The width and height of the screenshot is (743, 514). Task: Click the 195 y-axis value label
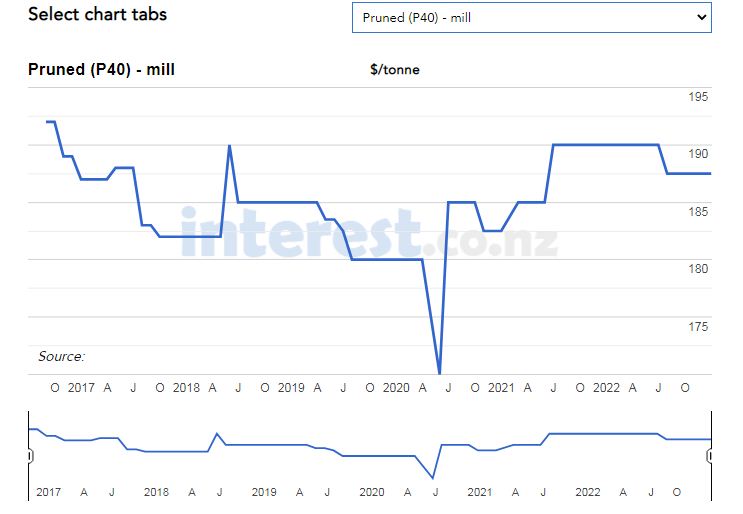(x=697, y=97)
